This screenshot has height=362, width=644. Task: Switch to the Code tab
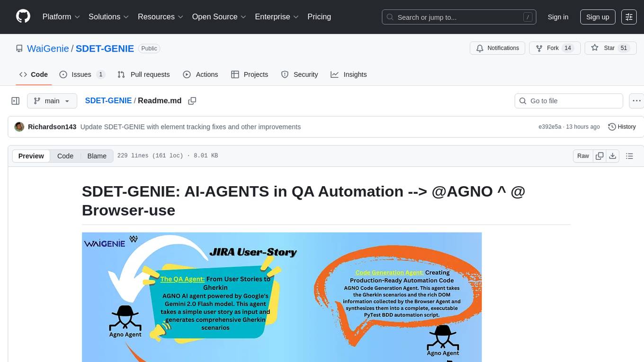point(34,74)
